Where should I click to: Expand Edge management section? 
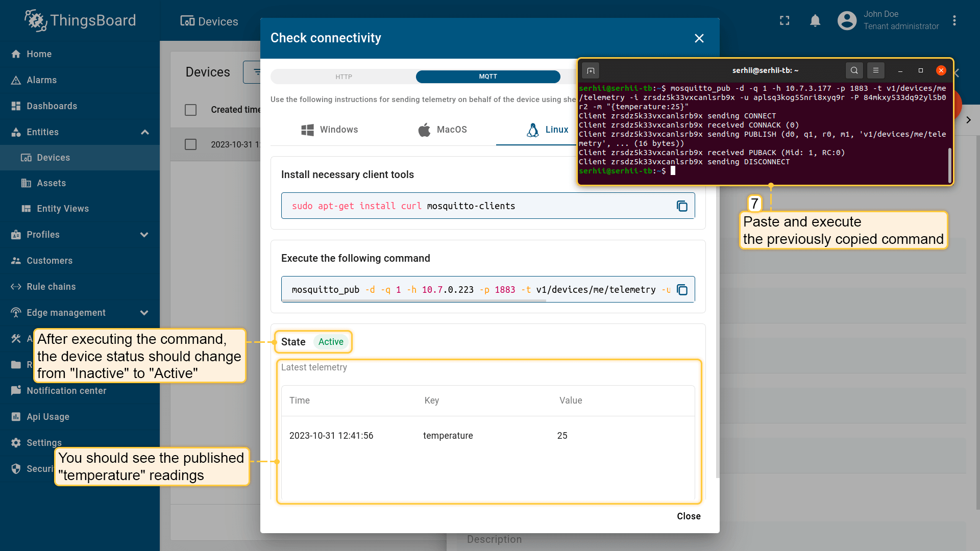[144, 313]
